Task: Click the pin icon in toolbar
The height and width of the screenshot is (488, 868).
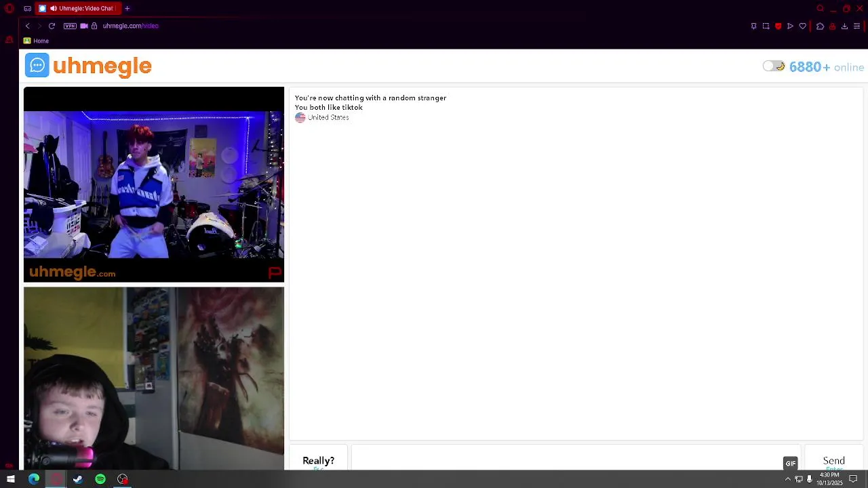Action: 753,26
